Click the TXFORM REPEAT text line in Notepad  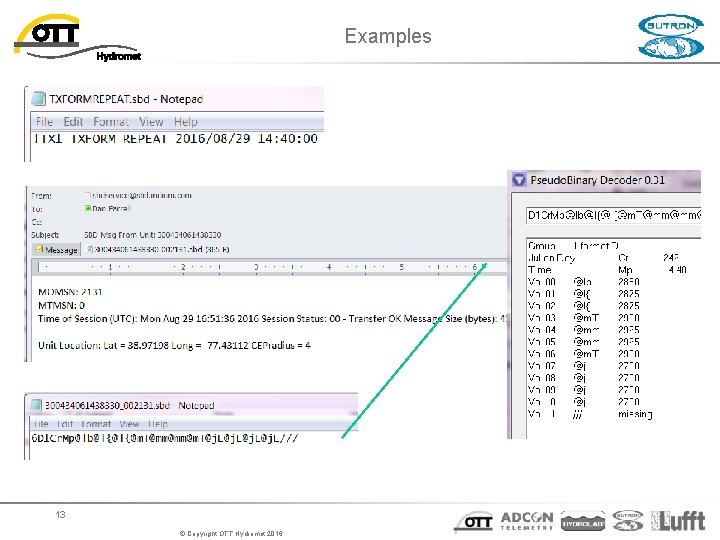click(176, 139)
